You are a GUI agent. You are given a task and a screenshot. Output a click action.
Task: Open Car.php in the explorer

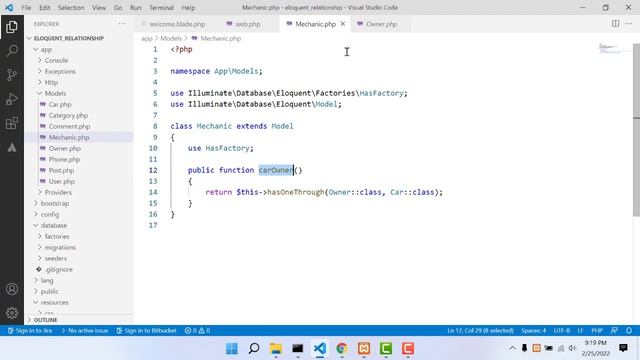[x=60, y=104]
